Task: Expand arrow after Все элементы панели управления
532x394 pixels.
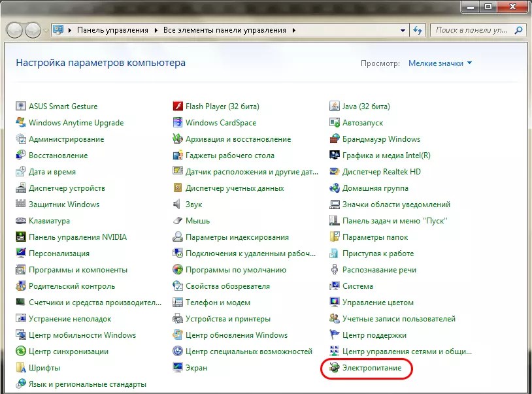Action: 294,30
